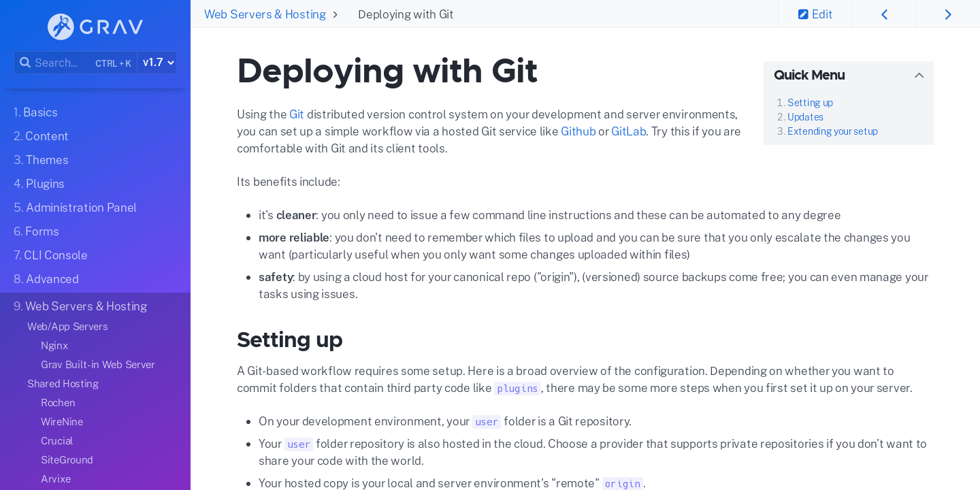
Task: Click the Github link in the intro
Action: tap(578, 131)
